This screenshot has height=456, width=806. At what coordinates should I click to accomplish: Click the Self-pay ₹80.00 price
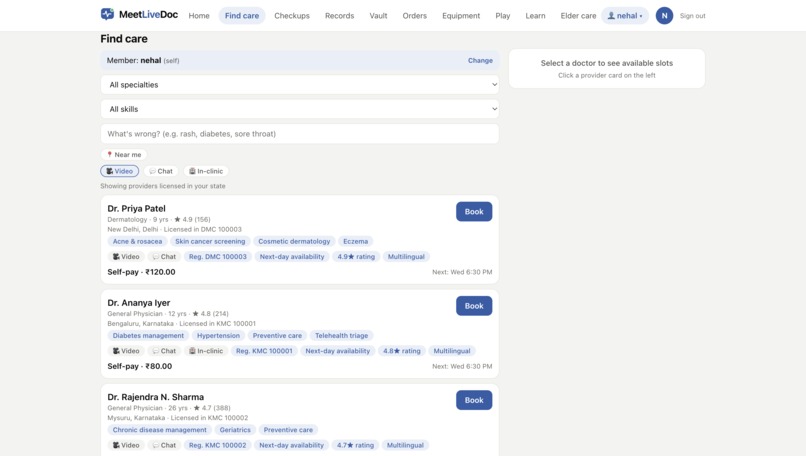point(140,366)
